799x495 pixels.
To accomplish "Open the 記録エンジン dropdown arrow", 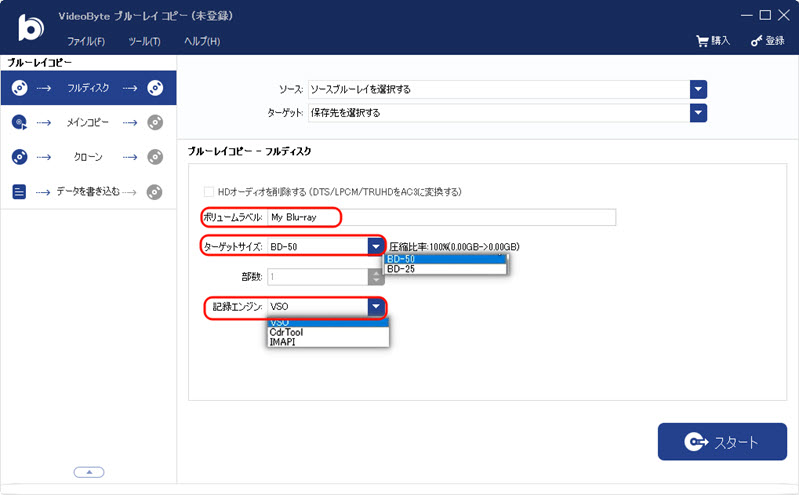I will click(376, 306).
